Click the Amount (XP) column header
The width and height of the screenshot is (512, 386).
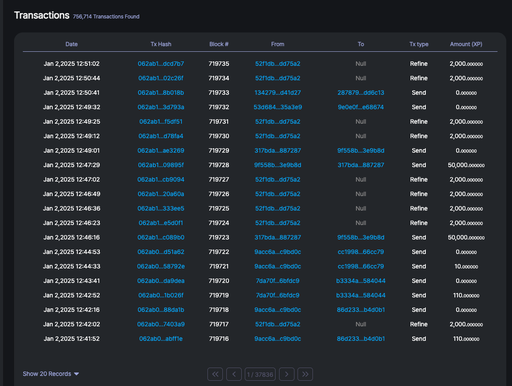tap(466, 44)
